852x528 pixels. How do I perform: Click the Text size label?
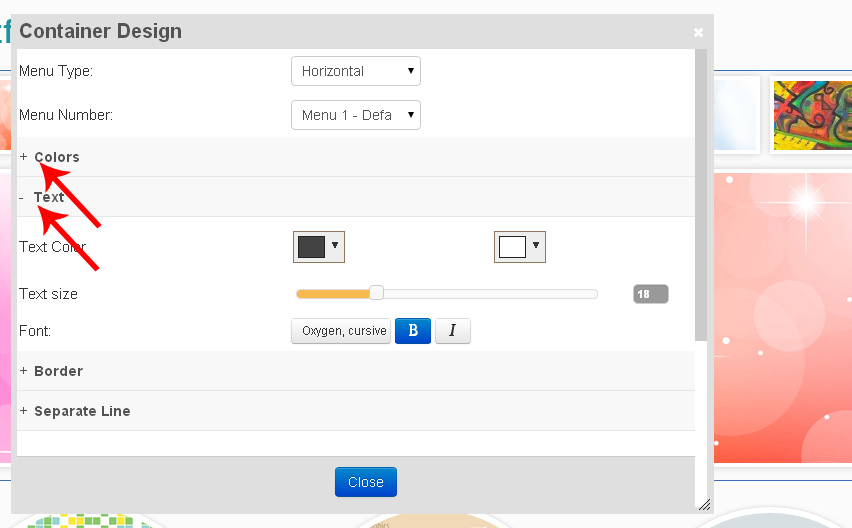tap(48, 294)
